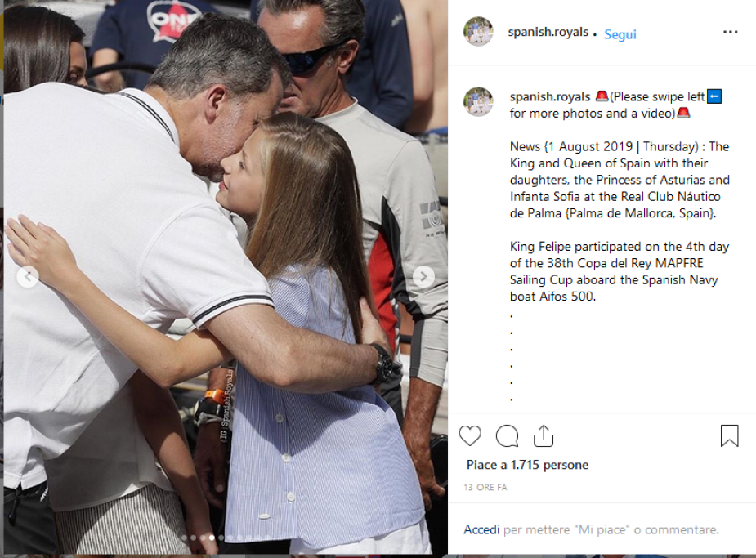This screenshot has width=756, height=558.
Task: Save the post with the bookmark icon
Action: pos(730,435)
